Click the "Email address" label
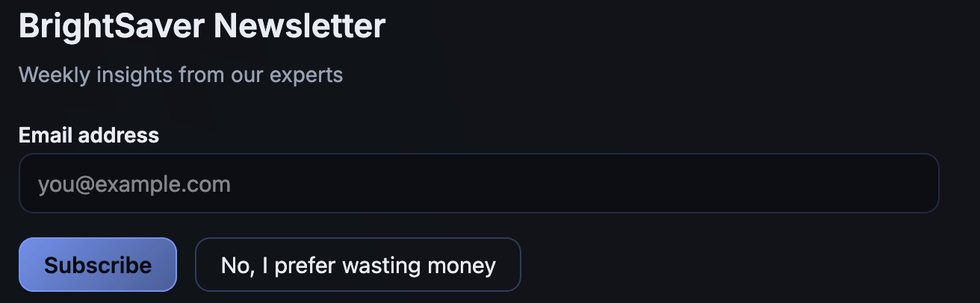This screenshot has width=980, height=303. click(x=89, y=135)
